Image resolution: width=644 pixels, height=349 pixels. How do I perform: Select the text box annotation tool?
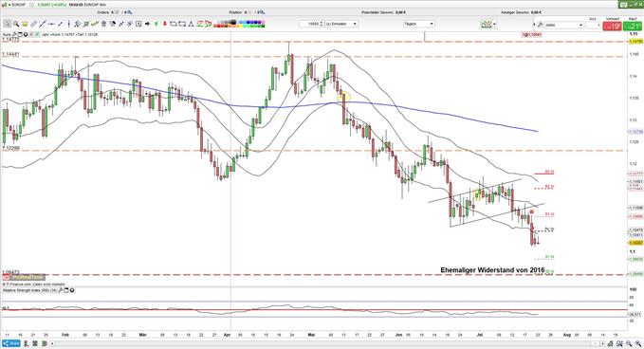tap(138, 24)
